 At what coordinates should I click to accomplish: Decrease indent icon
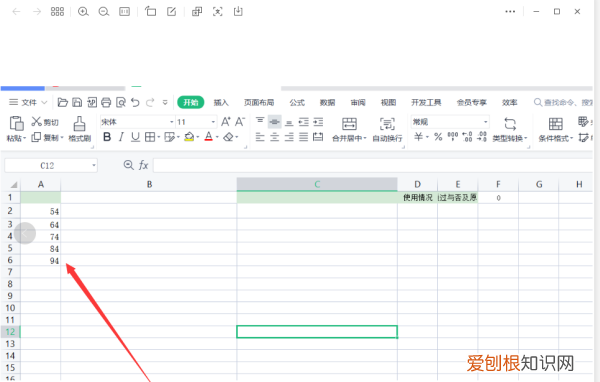click(x=303, y=122)
